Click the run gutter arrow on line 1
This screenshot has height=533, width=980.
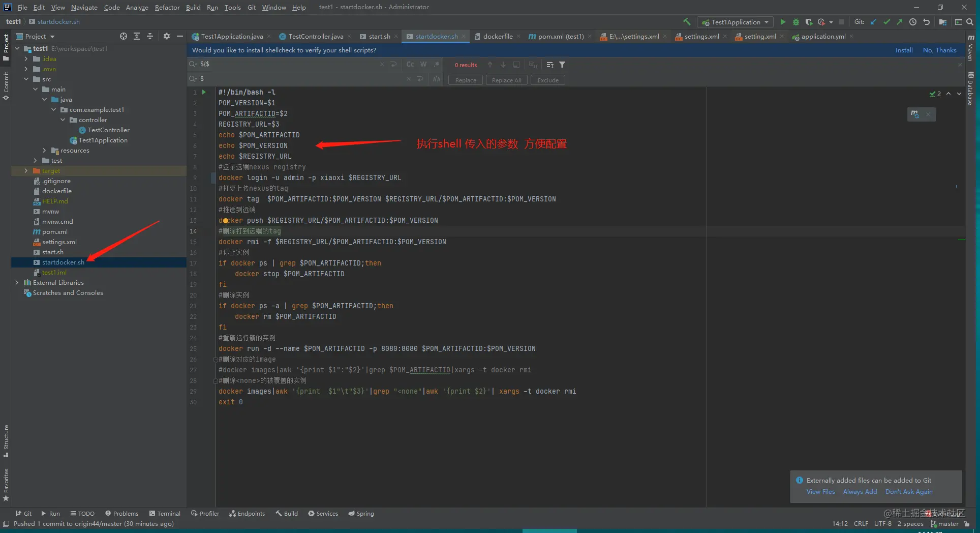tap(204, 92)
